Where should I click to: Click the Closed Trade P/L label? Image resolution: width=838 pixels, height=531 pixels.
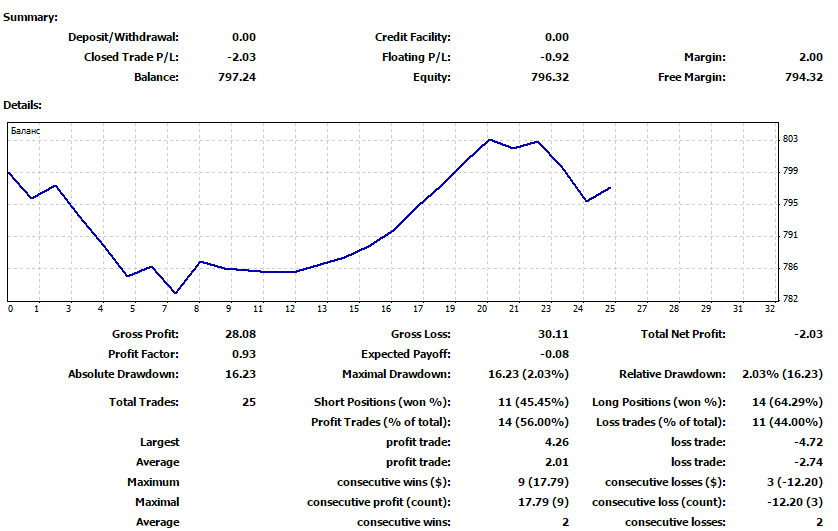point(131,57)
